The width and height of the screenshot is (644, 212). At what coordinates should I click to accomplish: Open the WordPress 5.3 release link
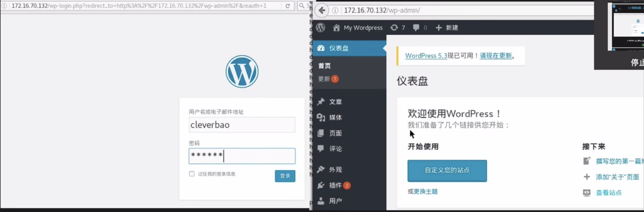pos(426,56)
